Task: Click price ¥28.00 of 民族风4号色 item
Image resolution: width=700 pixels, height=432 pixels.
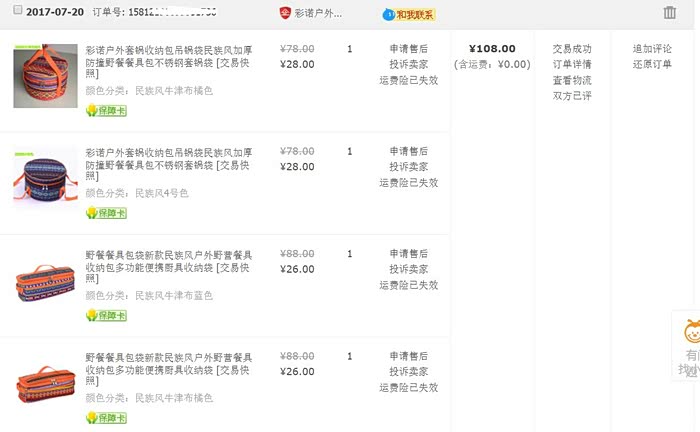Action: click(297, 167)
